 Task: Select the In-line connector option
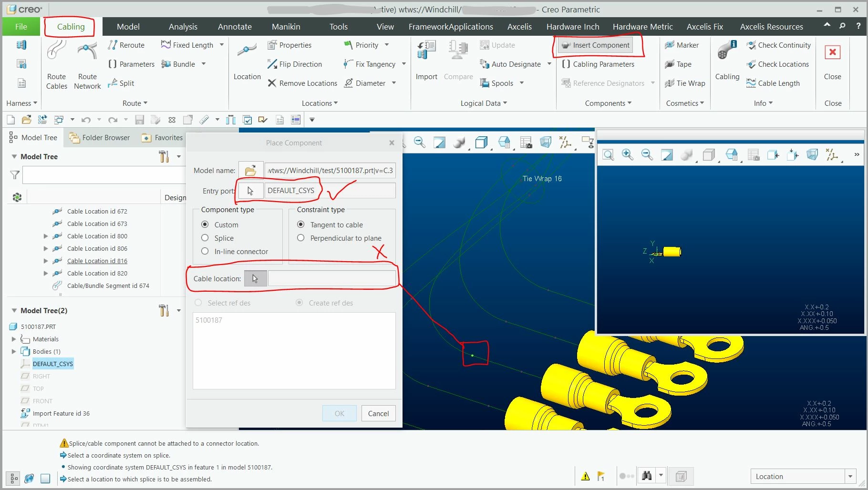205,251
